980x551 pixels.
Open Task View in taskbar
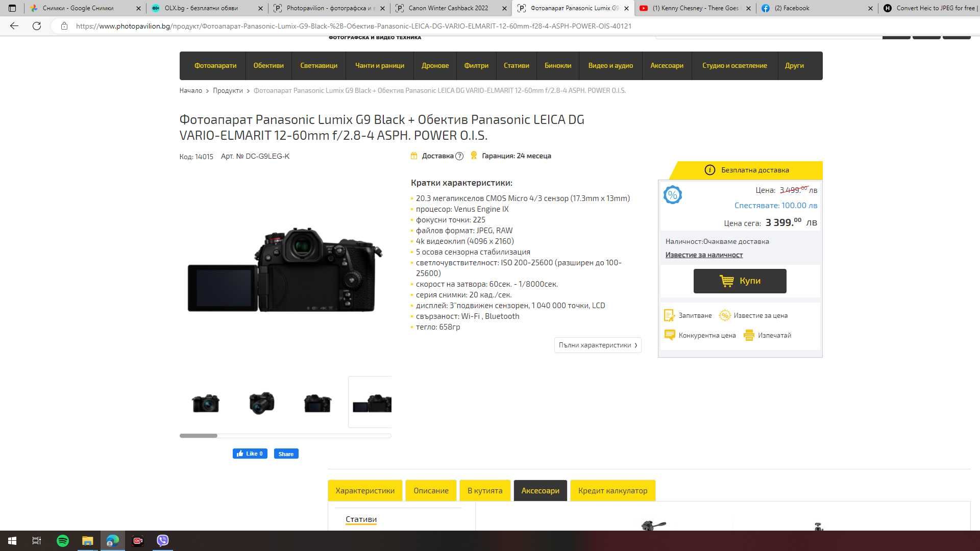tap(37, 541)
